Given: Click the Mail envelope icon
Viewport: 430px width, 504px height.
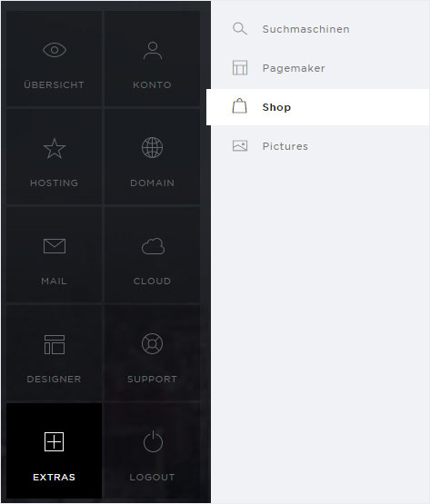Looking at the screenshot, I should click(x=55, y=246).
